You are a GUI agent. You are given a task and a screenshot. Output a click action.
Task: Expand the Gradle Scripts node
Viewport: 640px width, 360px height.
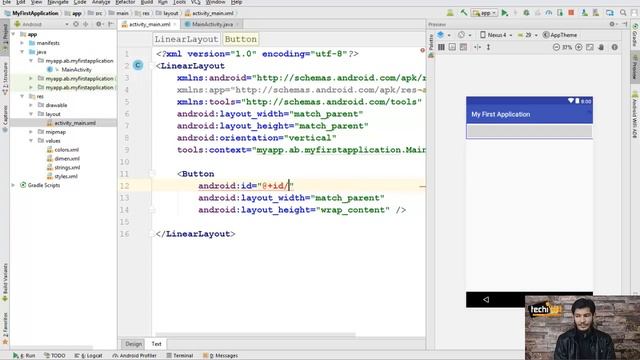[13, 185]
